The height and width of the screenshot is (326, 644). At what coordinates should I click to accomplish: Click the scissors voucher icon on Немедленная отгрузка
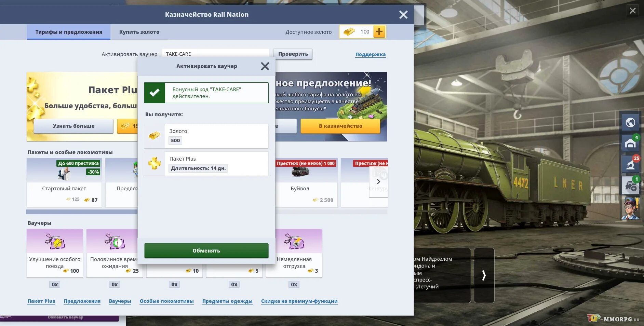pos(294,241)
